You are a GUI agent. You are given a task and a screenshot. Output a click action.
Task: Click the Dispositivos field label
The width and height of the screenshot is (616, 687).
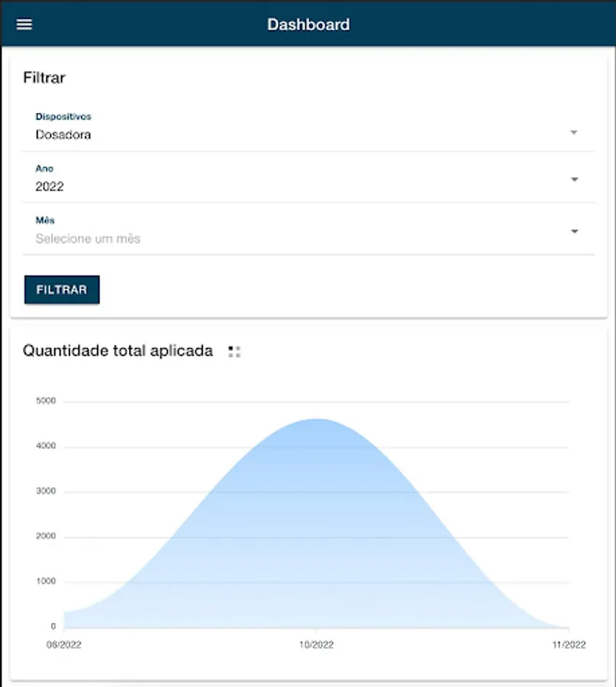[x=63, y=117]
